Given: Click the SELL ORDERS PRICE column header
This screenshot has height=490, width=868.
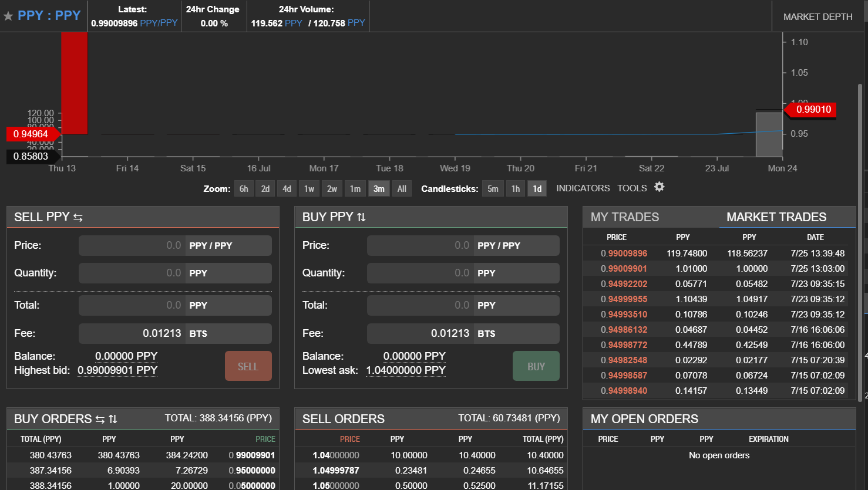Looking at the screenshot, I should point(350,439).
